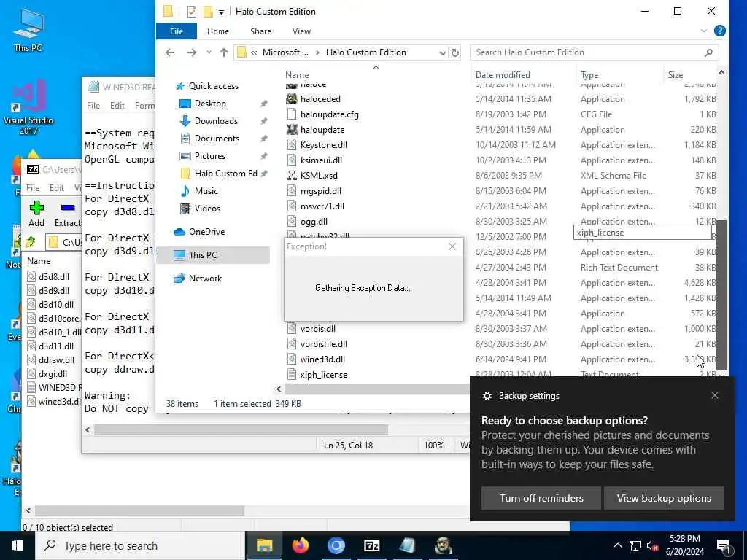Close the Exception dialog
This screenshot has width=747, height=560.
452,246
